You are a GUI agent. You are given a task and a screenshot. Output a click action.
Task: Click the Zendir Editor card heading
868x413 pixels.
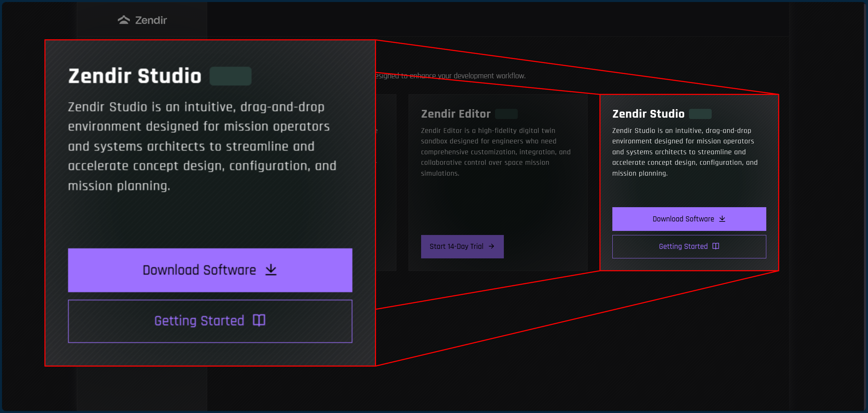point(456,114)
